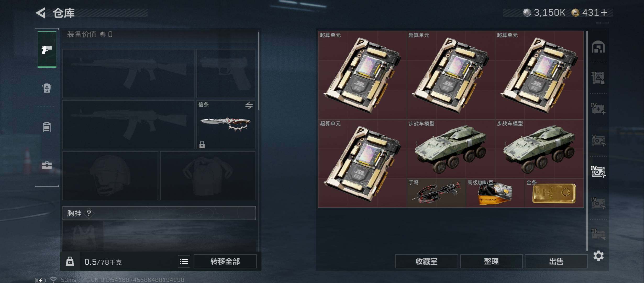The width and height of the screenshot is (644, 283).
Task: Open warehouse settings gear icon
Action: tap(598, 256)
